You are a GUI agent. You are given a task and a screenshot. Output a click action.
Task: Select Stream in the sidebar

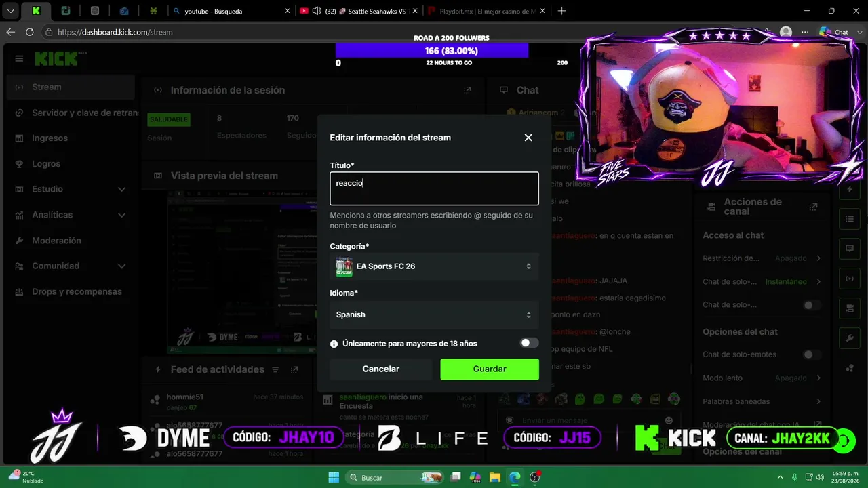click(71, 87)
